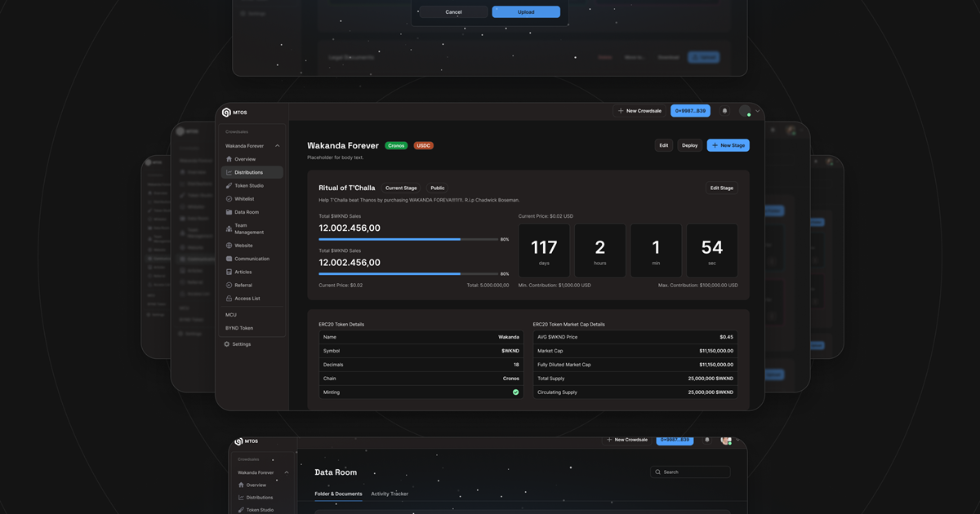The height and width of the screenshot is (514, 980).
Task: Open the Data Room folder icon
Action: pos(229,211)
